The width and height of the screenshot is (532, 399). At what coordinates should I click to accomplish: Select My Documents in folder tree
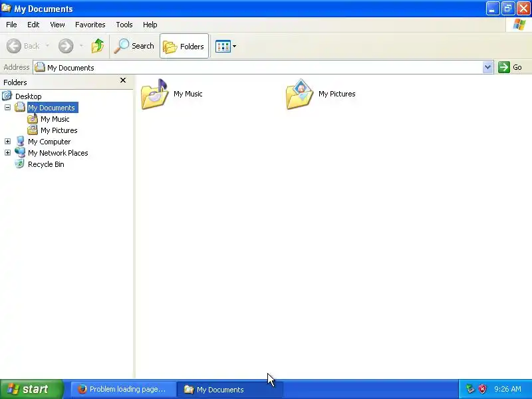coord(52,108)
